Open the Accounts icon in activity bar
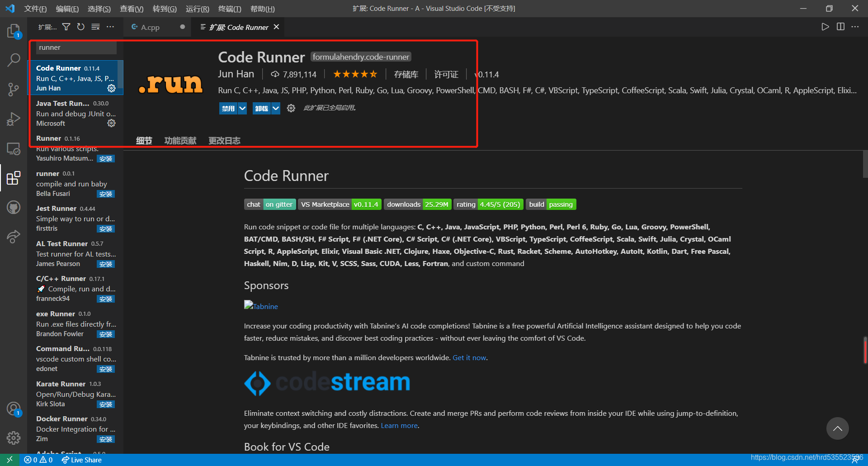868x466 pixels. click(x=14, y=409)
